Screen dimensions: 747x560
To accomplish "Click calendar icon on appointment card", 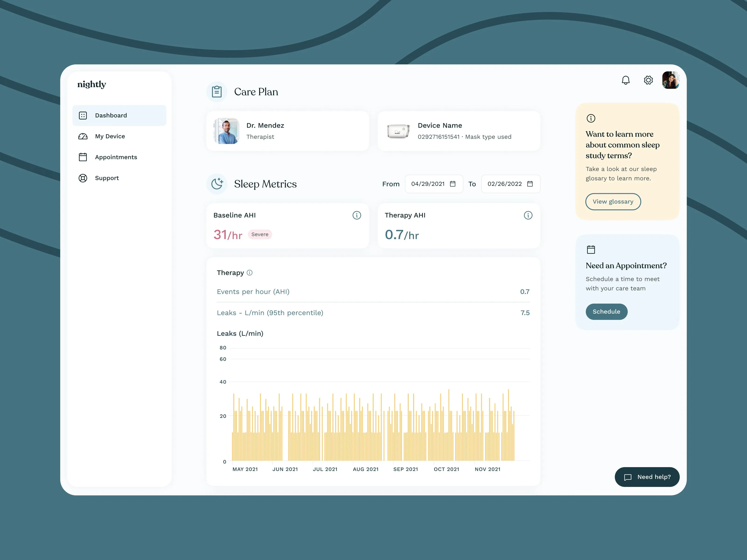I will pyautogui.click(x=591, y=249).
